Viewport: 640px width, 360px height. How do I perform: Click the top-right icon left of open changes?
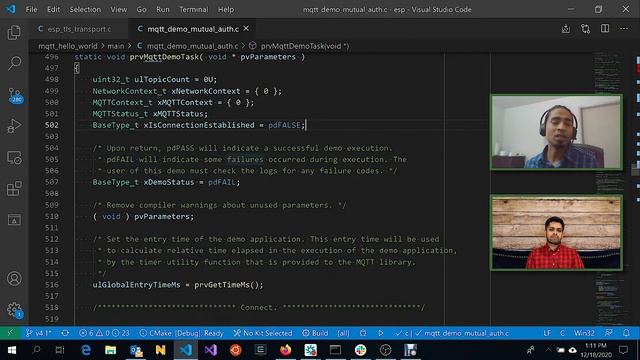tap(566, 29)
